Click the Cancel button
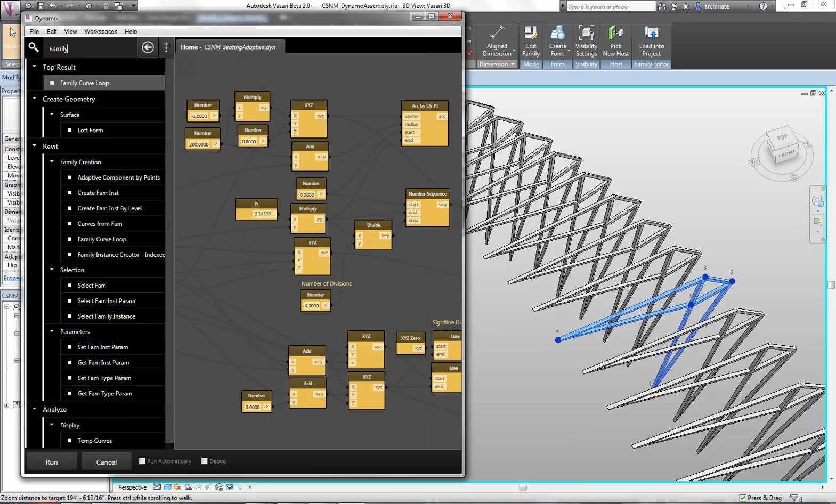 tap(107, 462)
